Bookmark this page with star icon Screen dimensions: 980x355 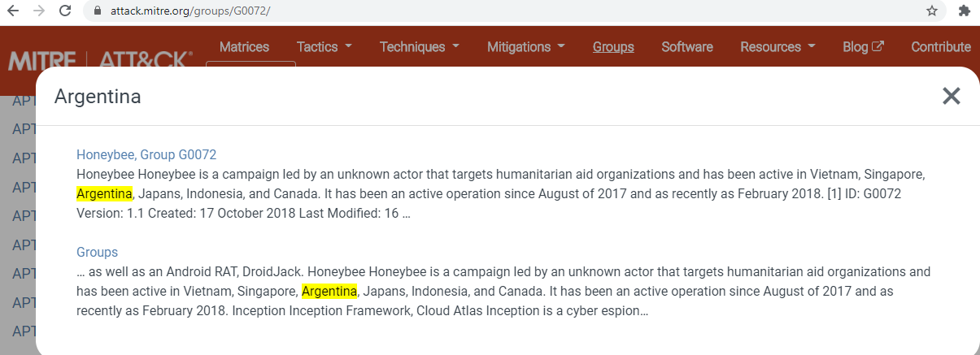(932, 11)
